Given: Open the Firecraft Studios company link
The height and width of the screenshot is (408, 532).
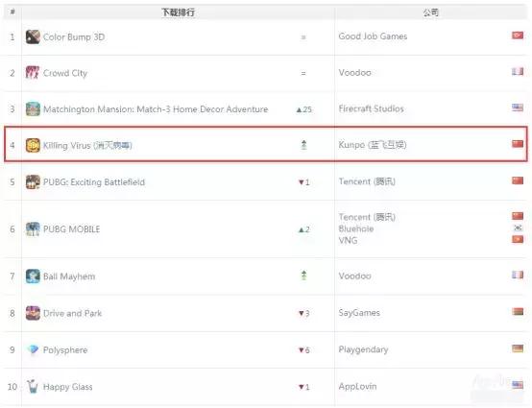Looking at the screenshot, I should [x=372, y=108].
